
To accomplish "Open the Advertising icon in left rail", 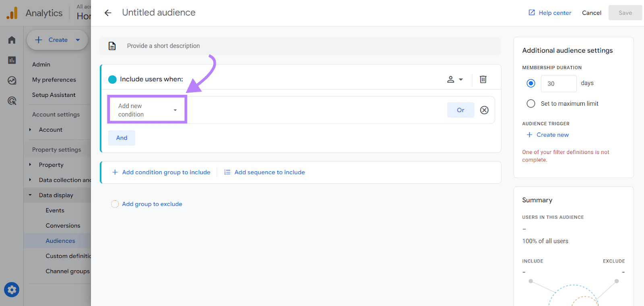I will 12,101.
